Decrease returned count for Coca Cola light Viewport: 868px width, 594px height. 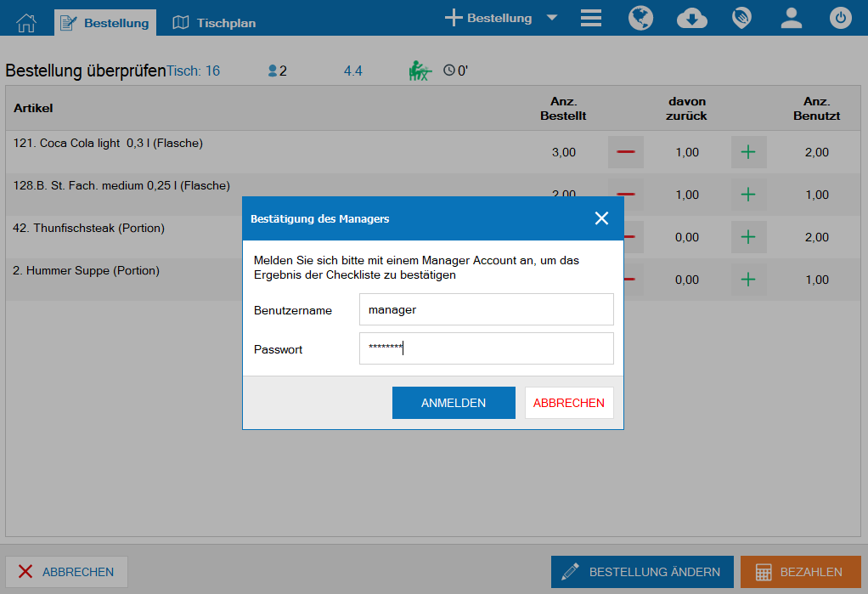click(626, 152)
